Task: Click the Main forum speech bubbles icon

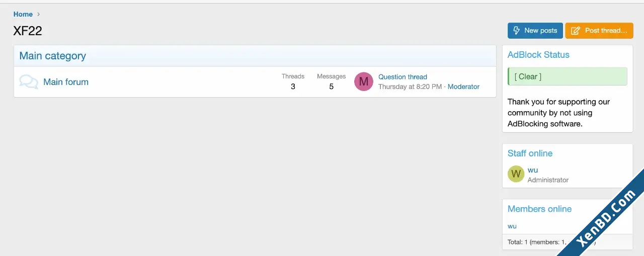Action: [x=29, y=82]
